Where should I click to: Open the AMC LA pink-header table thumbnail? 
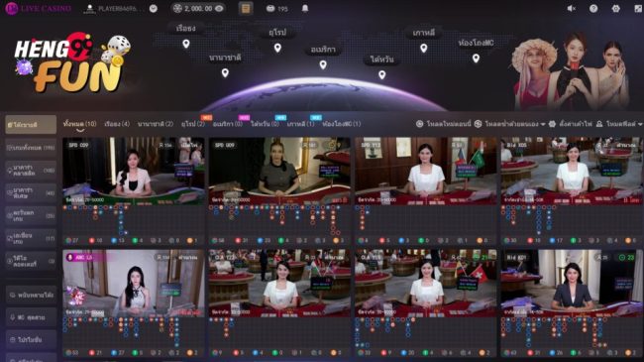[x=134, y=284]
